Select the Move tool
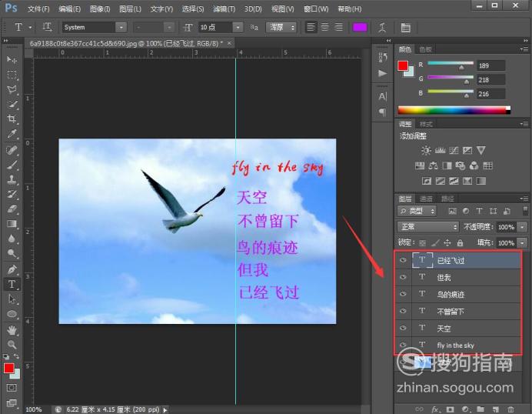This screenshot has height=414, width=532. [x=12, y=60]
